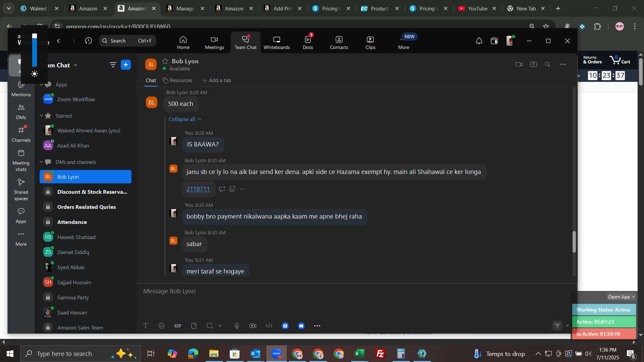Open Zoom calendar icon in top bar
Image resolution: width=644 pixels, height=362 pixels.
pos(494,41)
